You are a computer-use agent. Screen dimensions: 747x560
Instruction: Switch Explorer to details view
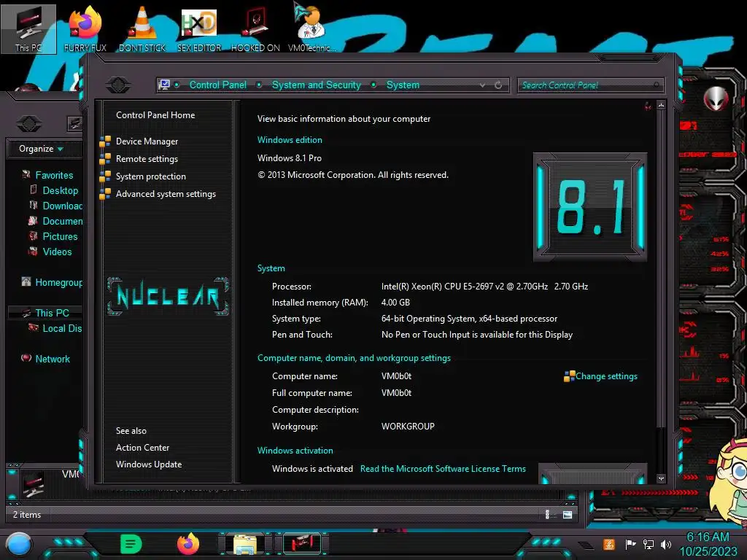pos(547,514)
